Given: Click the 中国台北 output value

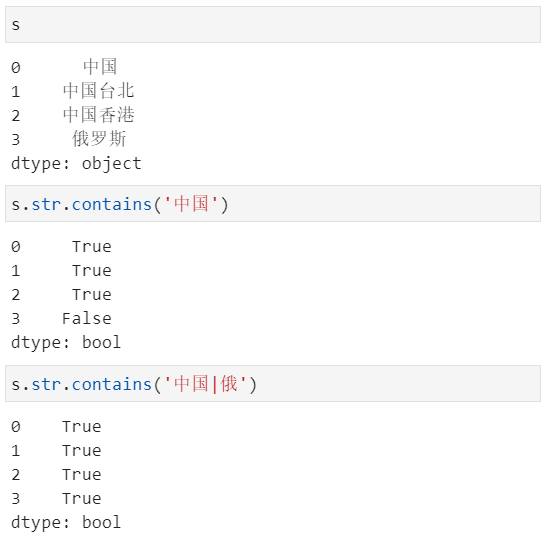Looking at the screenshot, I should click(x=99, y=91).
